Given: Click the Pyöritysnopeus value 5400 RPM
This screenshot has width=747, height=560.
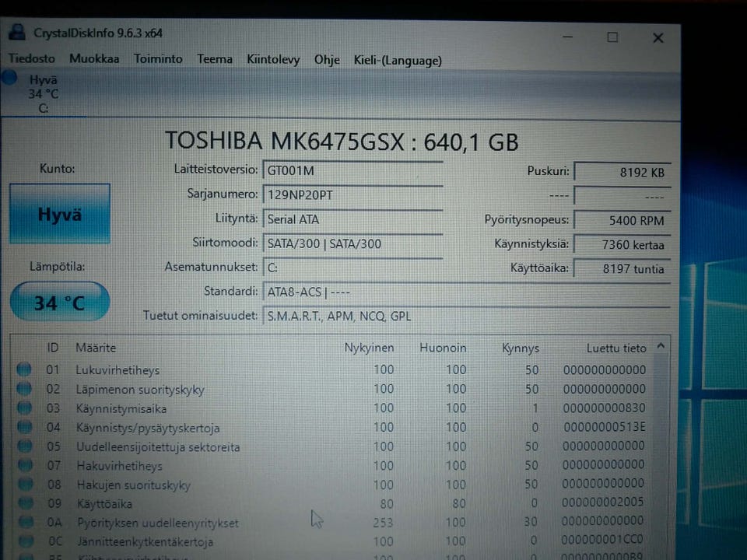Looking at the screenshot, I should tap(622, 220).
